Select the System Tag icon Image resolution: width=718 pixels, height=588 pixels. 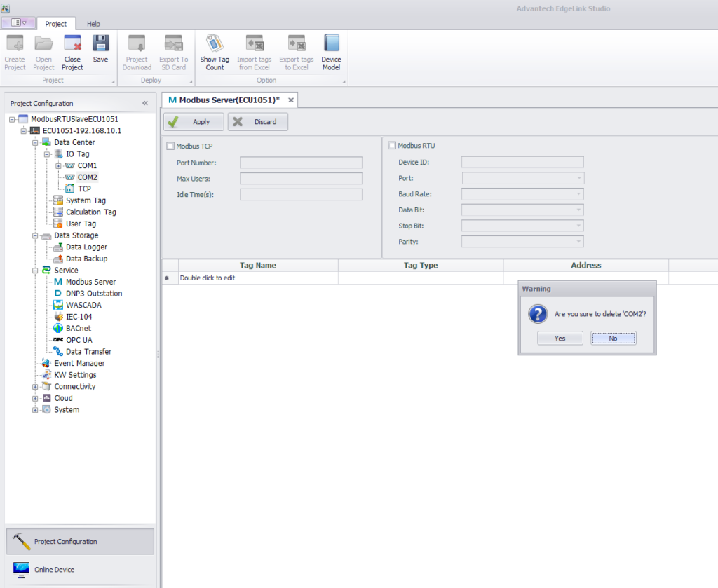(58, 200)
